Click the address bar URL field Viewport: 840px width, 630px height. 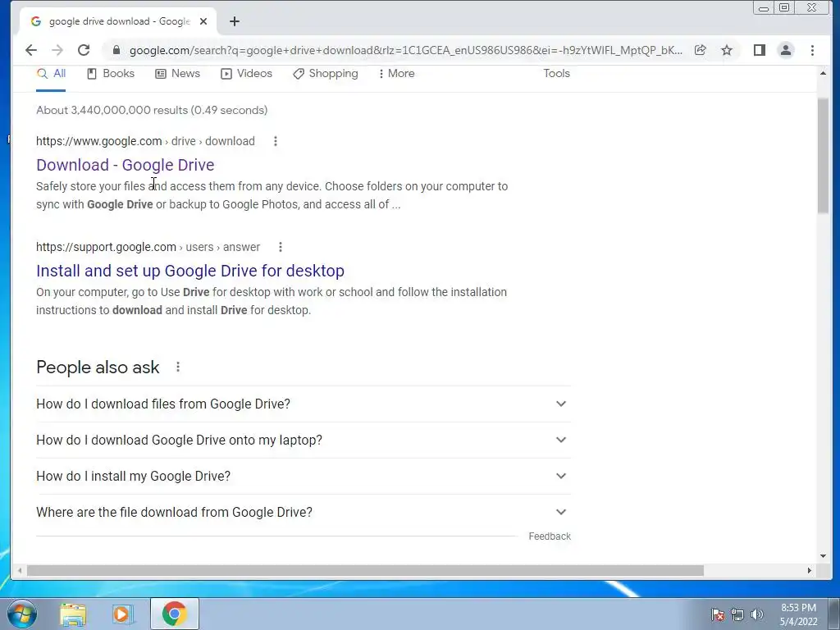click(405, 50)
